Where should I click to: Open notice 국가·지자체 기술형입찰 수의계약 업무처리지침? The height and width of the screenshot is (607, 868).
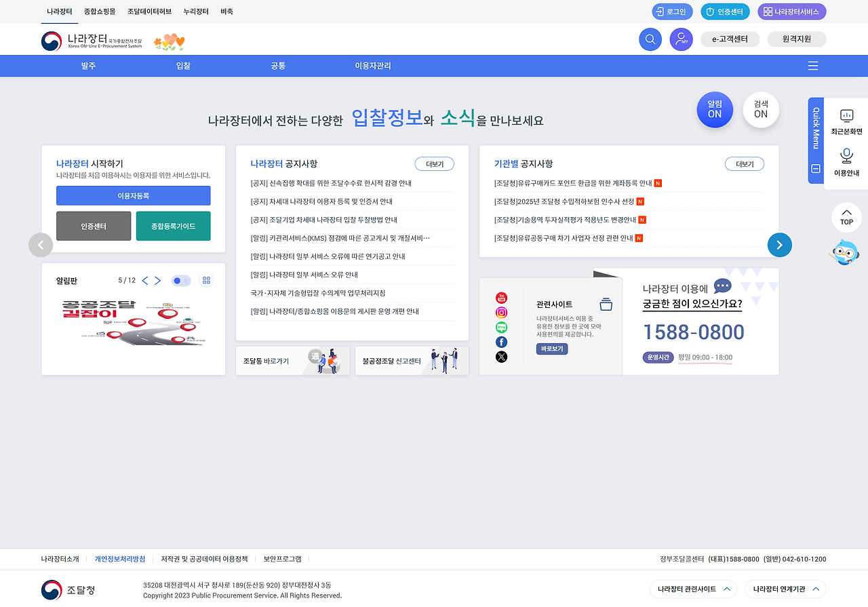[318, 293]
